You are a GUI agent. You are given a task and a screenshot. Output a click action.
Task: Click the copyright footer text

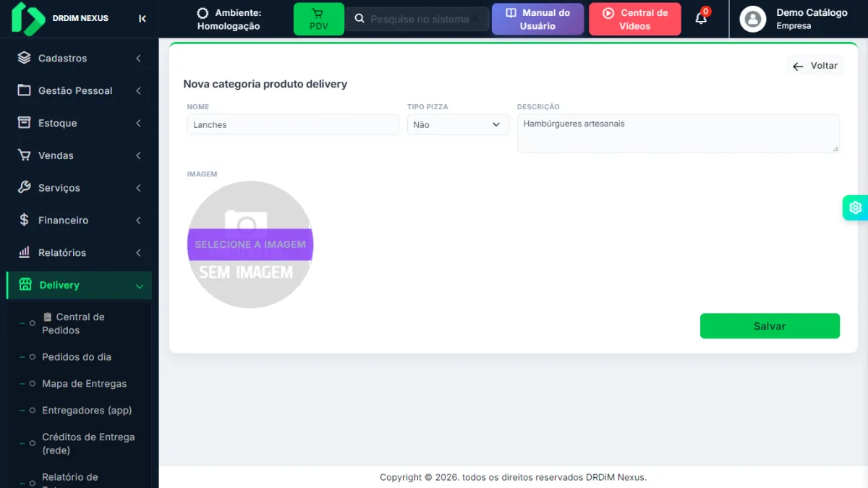(x=513, y=477)
